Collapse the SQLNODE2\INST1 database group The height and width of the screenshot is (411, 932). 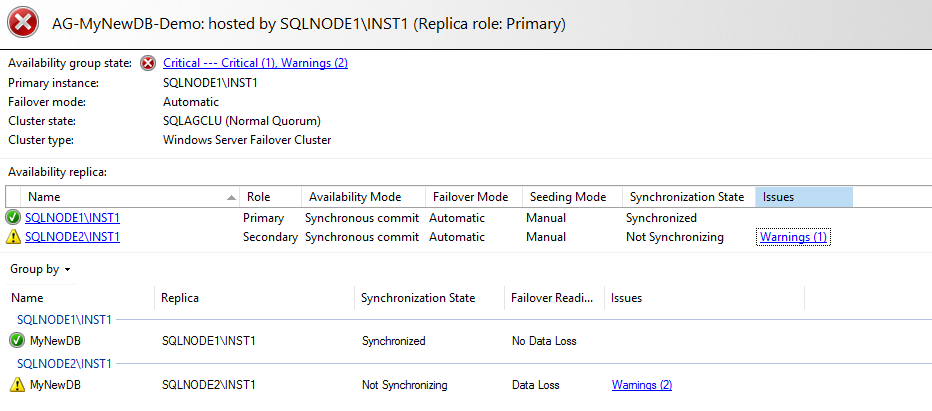tap(64, 364)
